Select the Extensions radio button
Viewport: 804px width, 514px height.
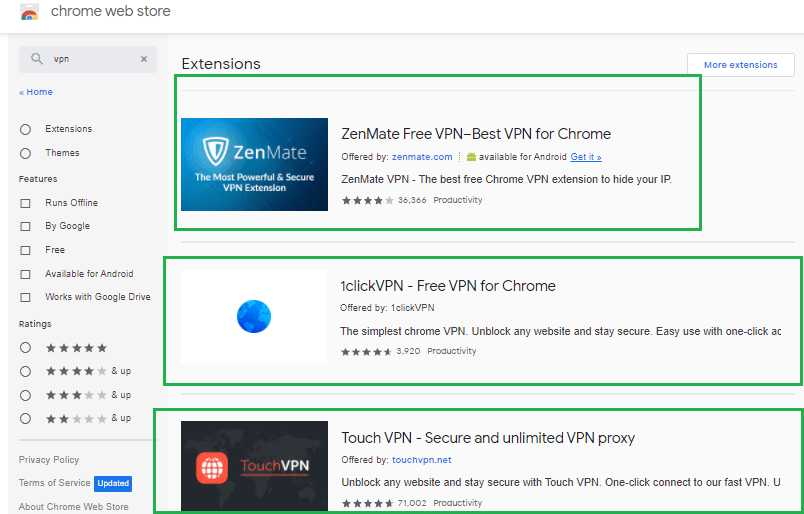tap(25, 129)
